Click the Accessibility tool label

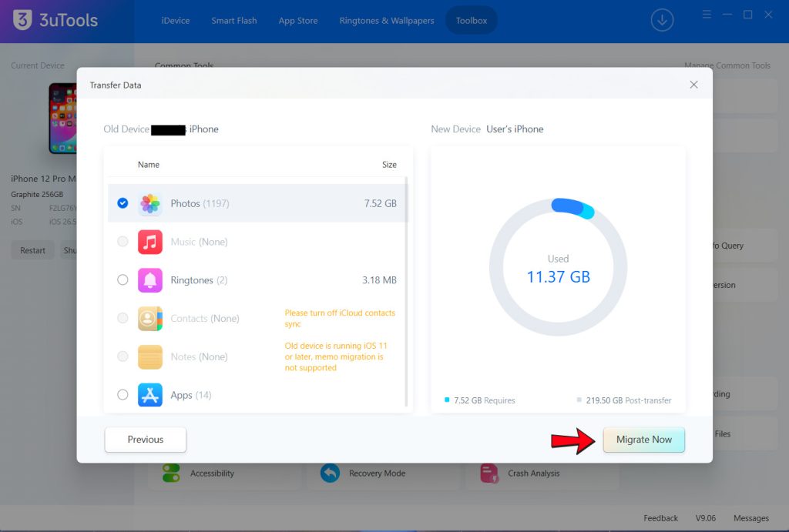pyautogui.click(x=212, y=473)
